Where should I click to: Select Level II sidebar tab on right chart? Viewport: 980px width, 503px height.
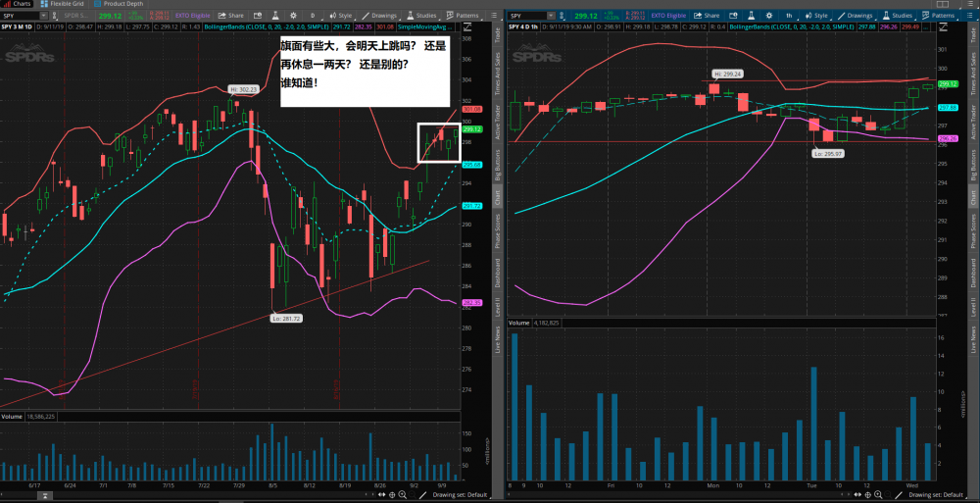tap(974, 308)
